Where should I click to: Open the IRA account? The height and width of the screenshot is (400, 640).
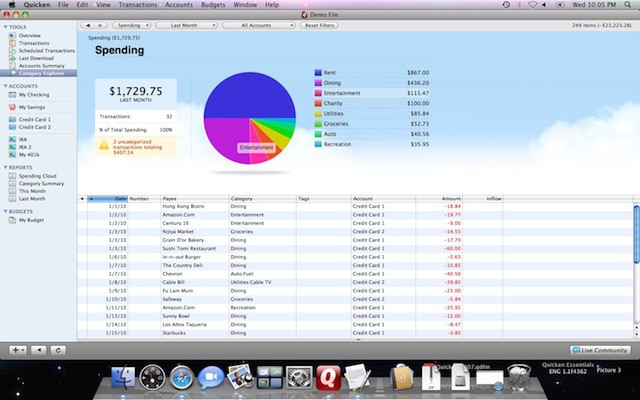(22, 140)
